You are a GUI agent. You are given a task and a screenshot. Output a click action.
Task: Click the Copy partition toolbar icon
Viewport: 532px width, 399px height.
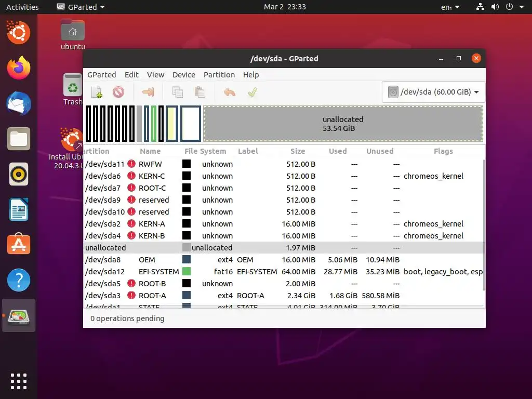(178, 92)
